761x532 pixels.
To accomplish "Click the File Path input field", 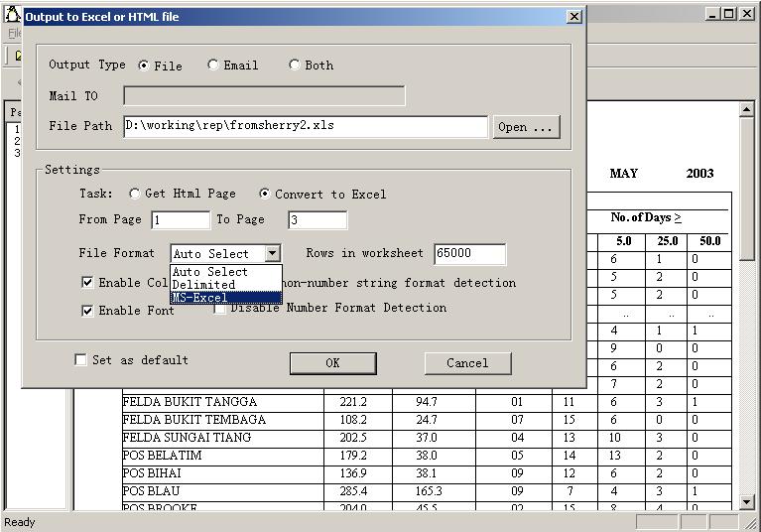I will tap(306, 126).
